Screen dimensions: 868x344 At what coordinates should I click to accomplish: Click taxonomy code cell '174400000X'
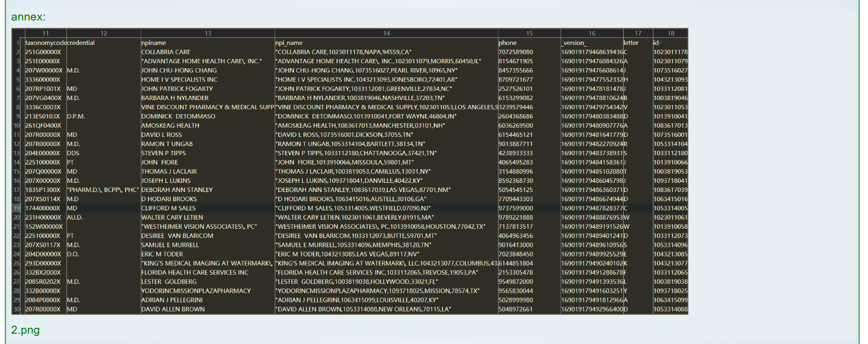(x=45, y=208)
